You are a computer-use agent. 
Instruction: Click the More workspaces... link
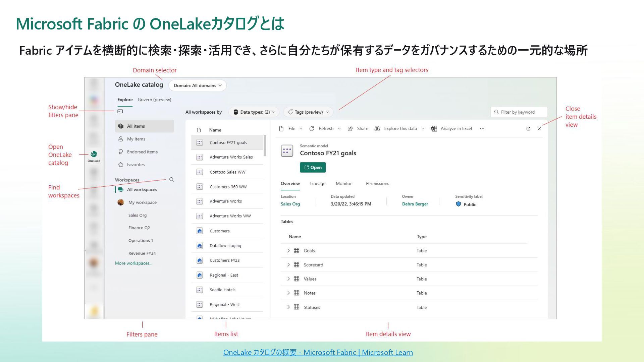(133, 263)
